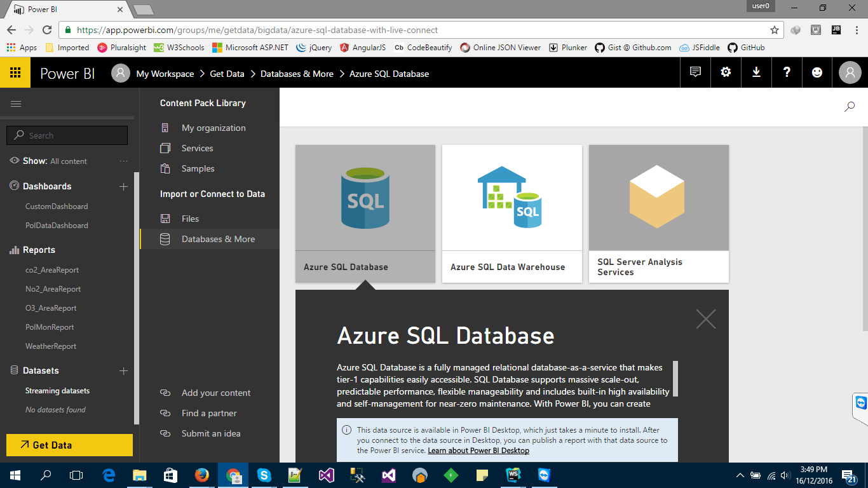This screenshot has height=488, width=868.
Task: Go to Databases & More breadcrumb
Action: coord(297,74)
